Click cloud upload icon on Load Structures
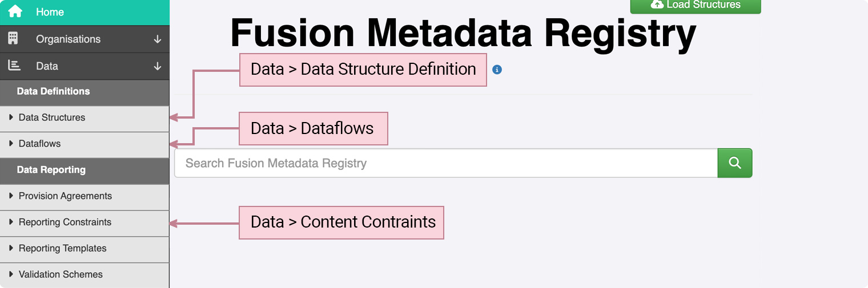 pyautogui.click(x=657, y=5)
